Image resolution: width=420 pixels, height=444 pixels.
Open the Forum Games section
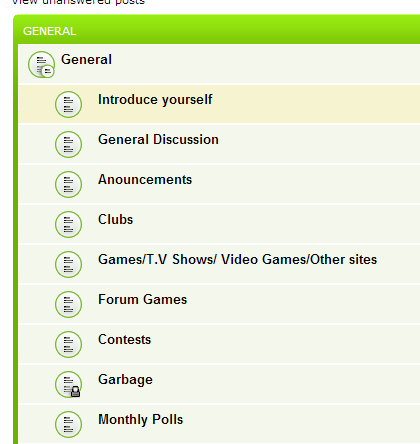tap(142, 300)
